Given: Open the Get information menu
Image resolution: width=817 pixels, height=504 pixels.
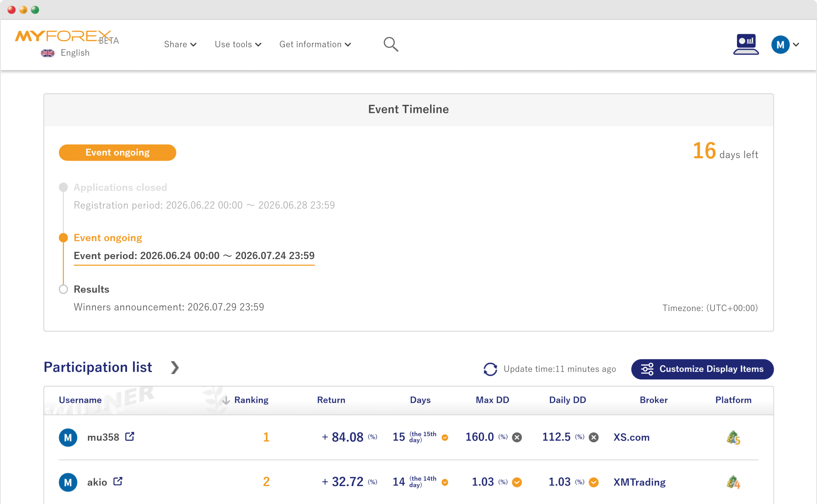Looking at the screenshot, I should (315, 44).
